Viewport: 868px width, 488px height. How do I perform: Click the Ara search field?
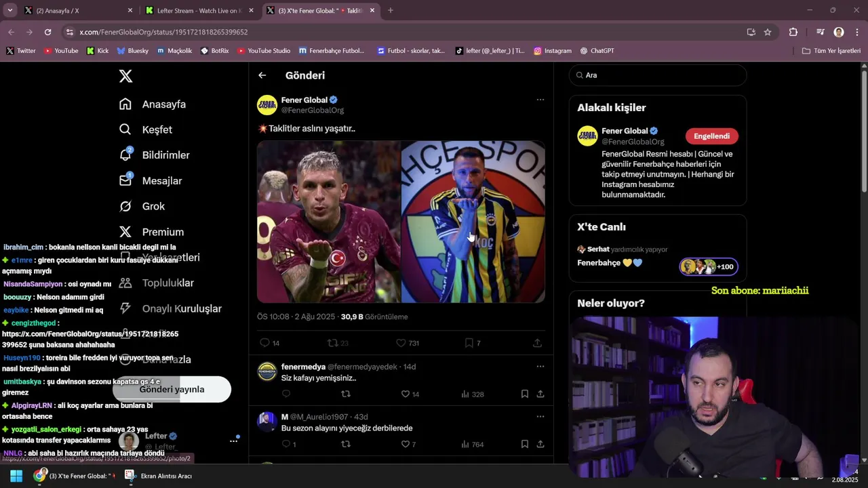point(658,75)
